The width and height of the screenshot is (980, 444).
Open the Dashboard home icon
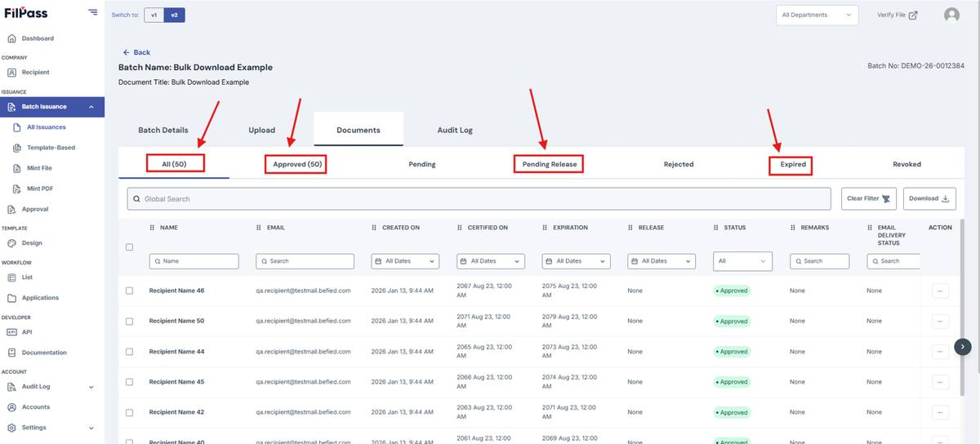(12, 38)
